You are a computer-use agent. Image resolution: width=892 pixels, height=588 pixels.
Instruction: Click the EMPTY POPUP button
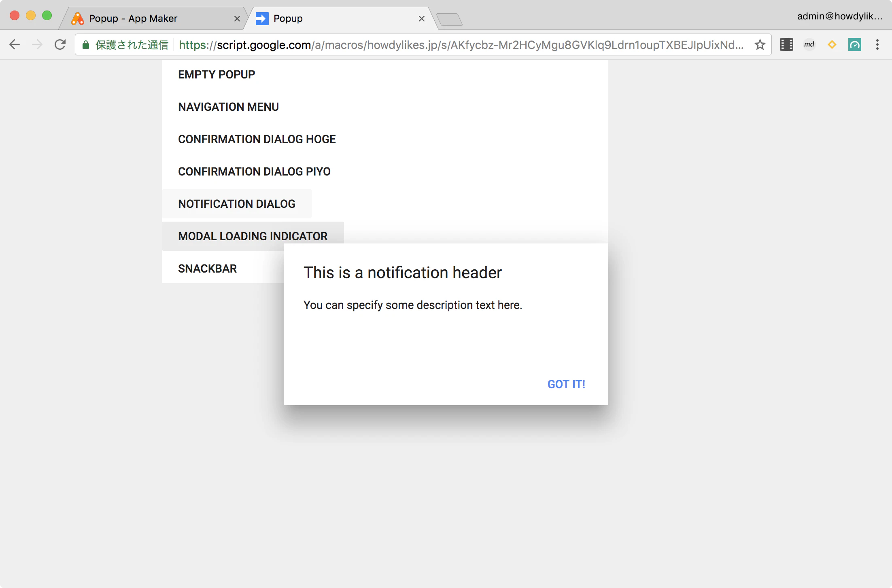click(217, 74)
